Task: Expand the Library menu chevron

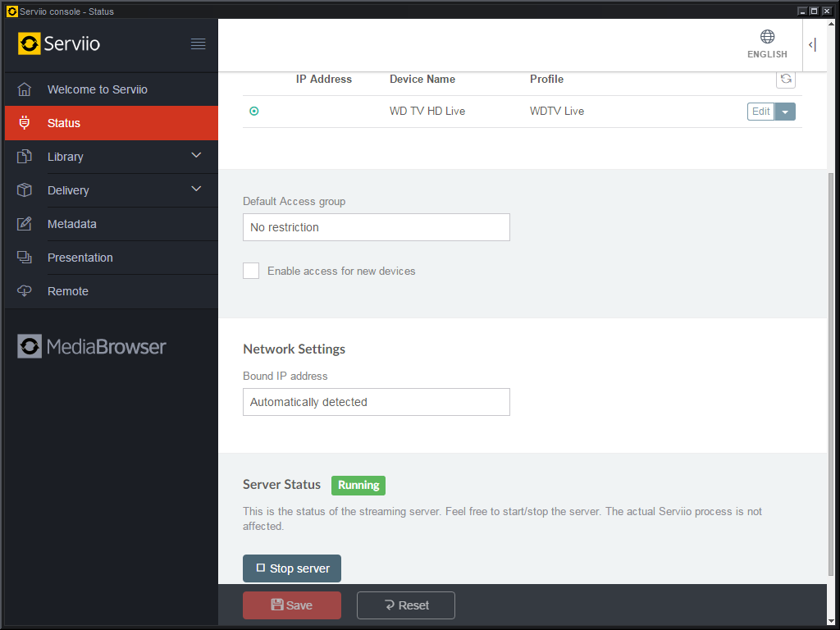Action: coord(196,156)
